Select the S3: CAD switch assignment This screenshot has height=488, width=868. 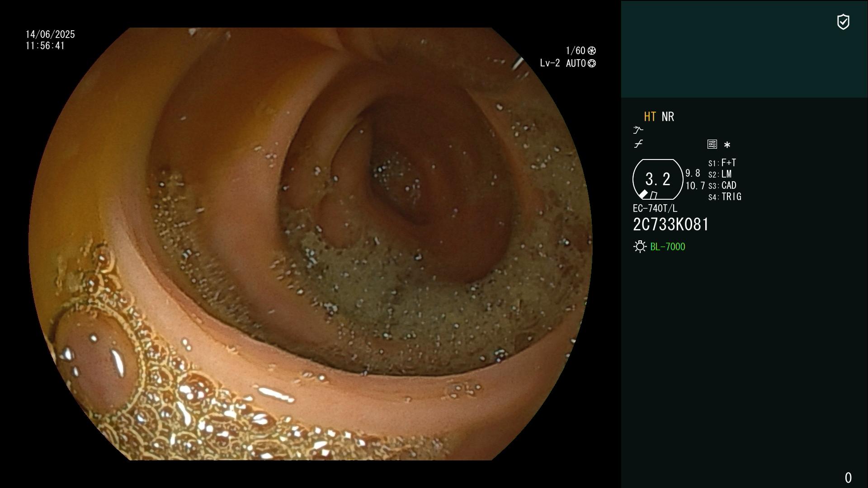(x=722, y=185)
